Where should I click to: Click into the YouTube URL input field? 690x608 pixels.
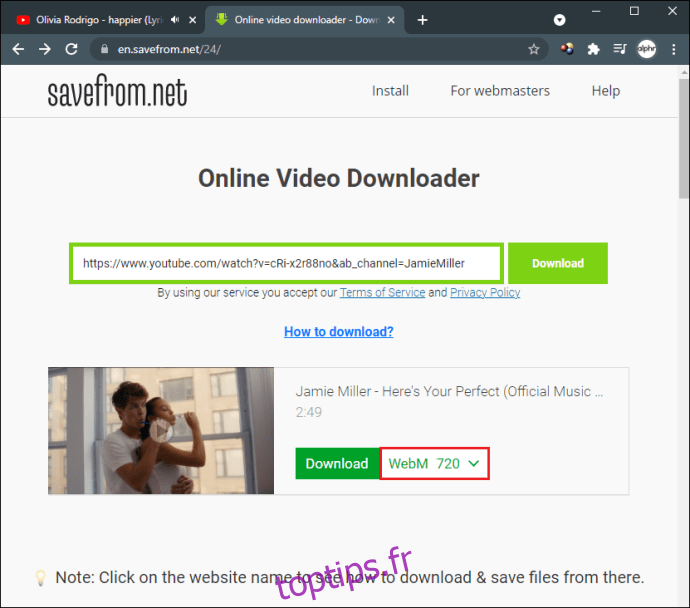[286, 263]
